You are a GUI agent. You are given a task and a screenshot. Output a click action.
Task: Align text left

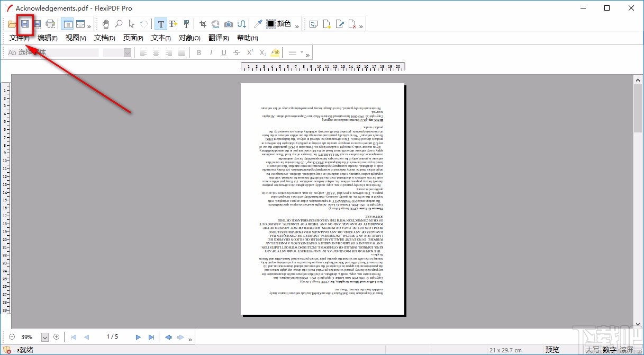tap(143, 52)
